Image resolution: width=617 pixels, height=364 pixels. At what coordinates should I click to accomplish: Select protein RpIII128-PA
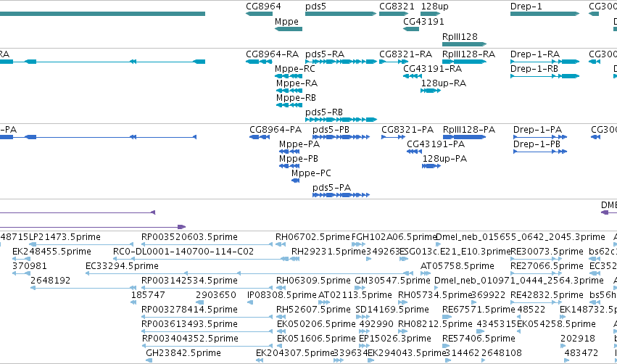pos(468,130)
